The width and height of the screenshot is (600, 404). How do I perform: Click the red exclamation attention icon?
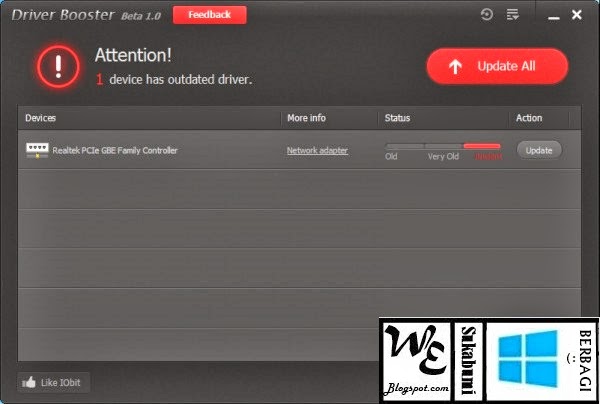pyautogui.click(x=58, y=67)
